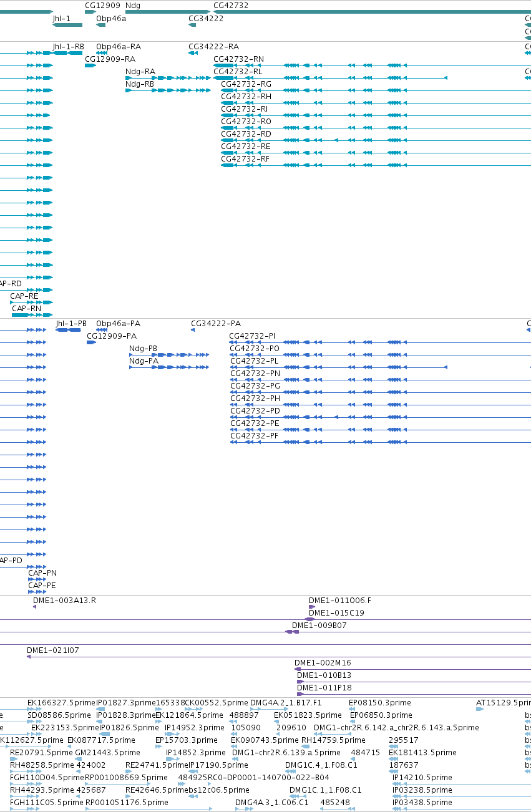531x812 pixels.
Task: Open the CG42732-PL protein label
Action: click(255, 361)
